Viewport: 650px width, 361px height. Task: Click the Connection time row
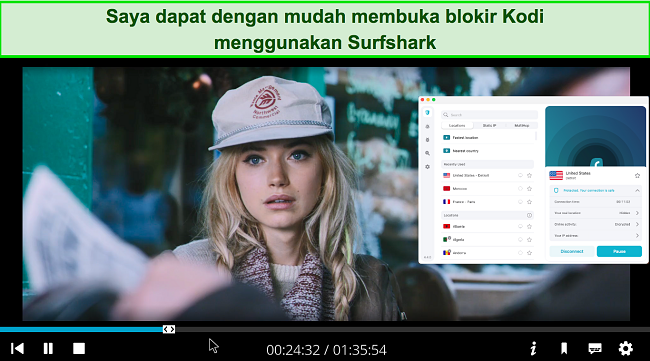tap(595, 202)
